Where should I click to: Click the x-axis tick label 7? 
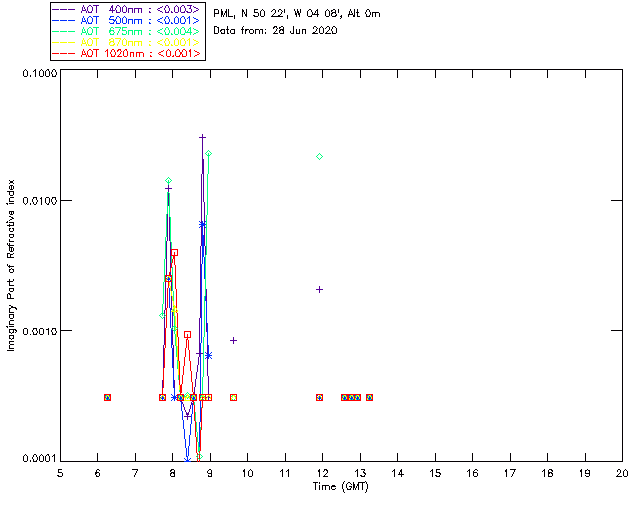(x=135, y=473)
